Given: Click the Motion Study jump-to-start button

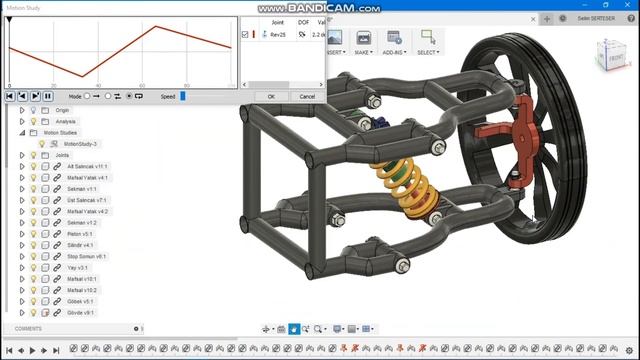Looking at the screenshot, I should pyautogui.click(x=9, y=96).
